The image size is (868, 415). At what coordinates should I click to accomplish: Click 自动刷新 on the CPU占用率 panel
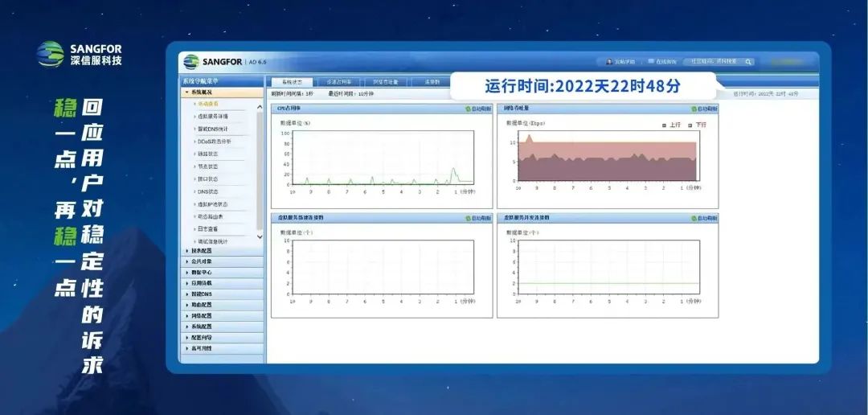point(478,109)
